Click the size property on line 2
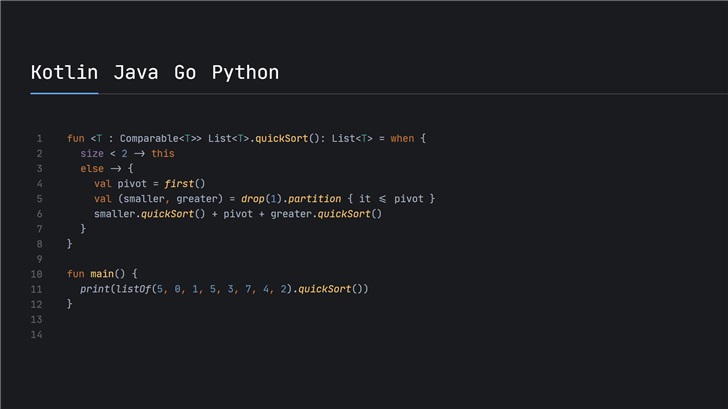This screenshot has height=409, width=728. click(92, 154)
